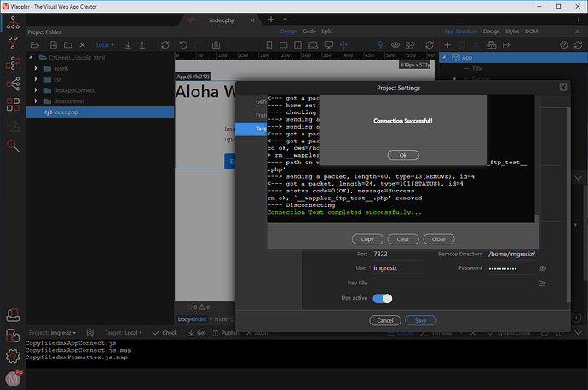The image size is (588, 390).
Task: Click Save in Project Settings
Action: [420, 320]
